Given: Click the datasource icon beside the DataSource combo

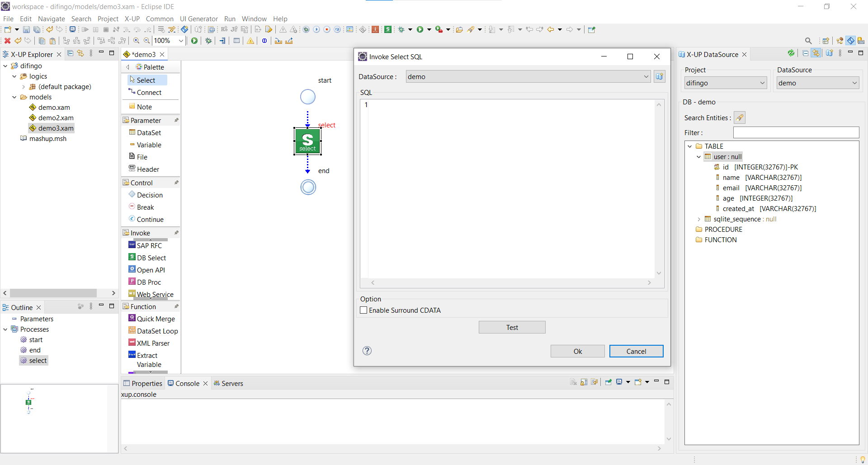Looking at the screenshot, I should point(660,76).
